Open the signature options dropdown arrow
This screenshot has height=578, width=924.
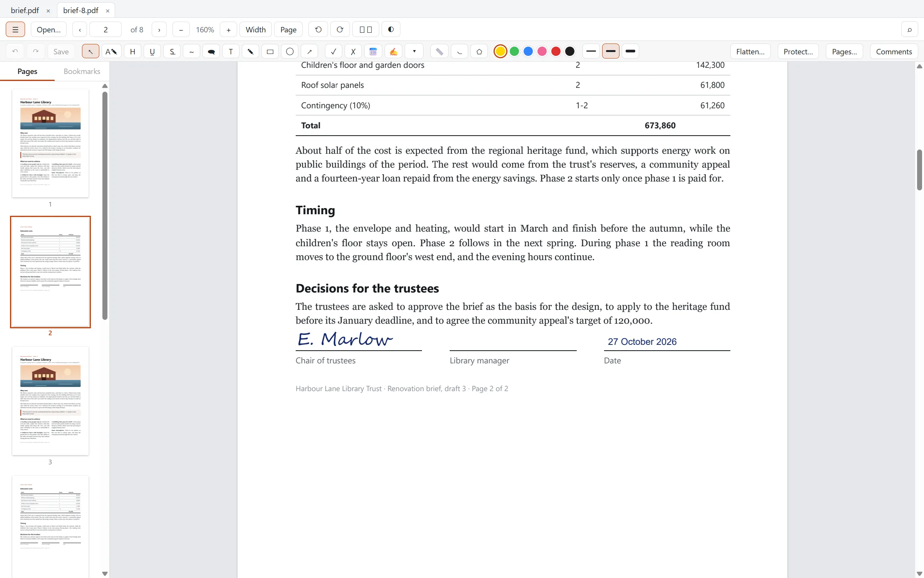(414, 51)
